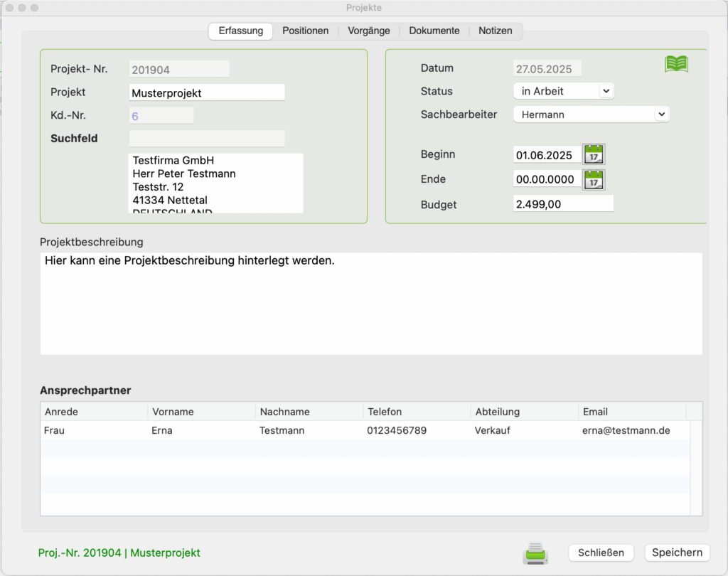Click the Projekt name field
728x576 pixels.
[x=207, y=92]
